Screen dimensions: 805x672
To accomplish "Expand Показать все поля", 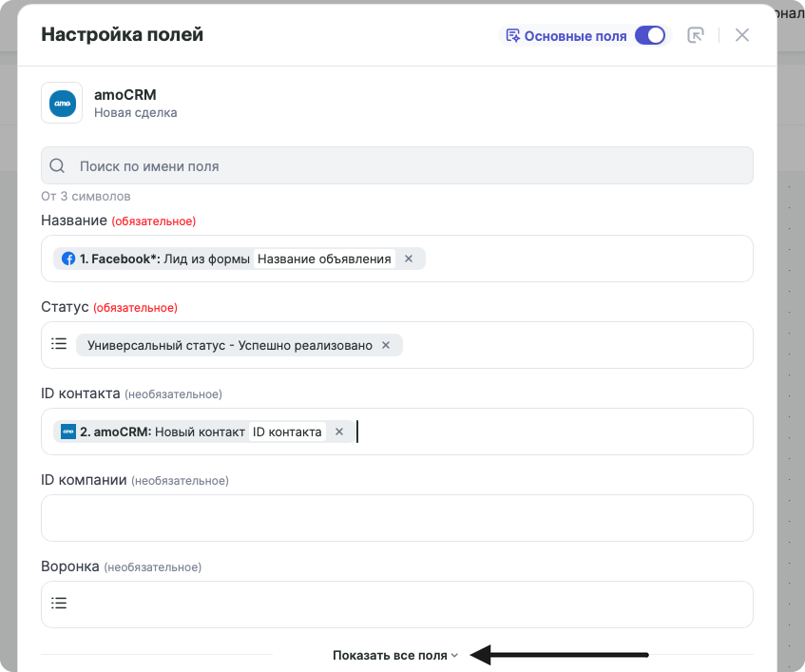I will click(394, 656).
